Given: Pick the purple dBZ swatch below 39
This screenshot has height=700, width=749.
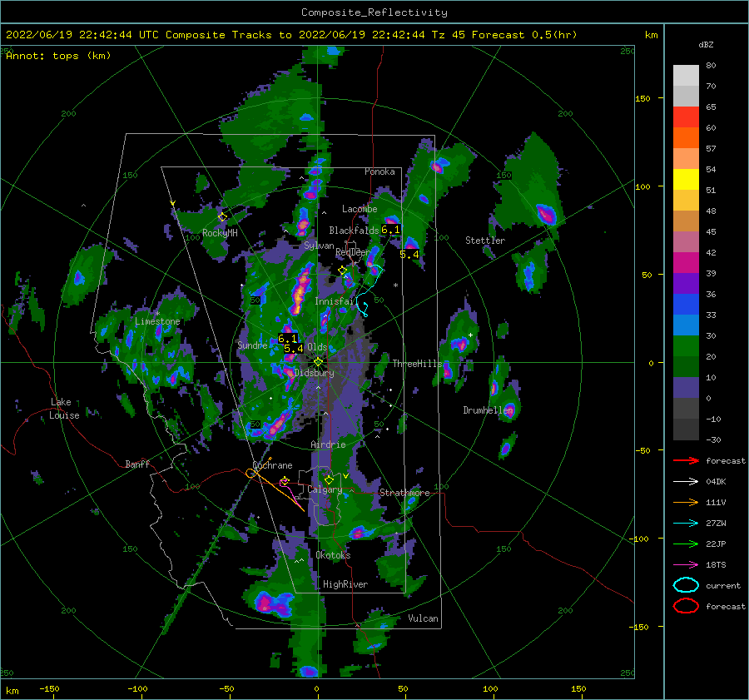Looking at the screenshot, I should [686, 284].
